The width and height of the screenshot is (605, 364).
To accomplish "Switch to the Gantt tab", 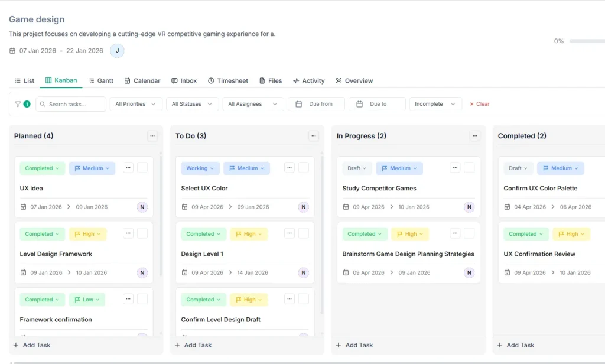I will click(101, 81).
